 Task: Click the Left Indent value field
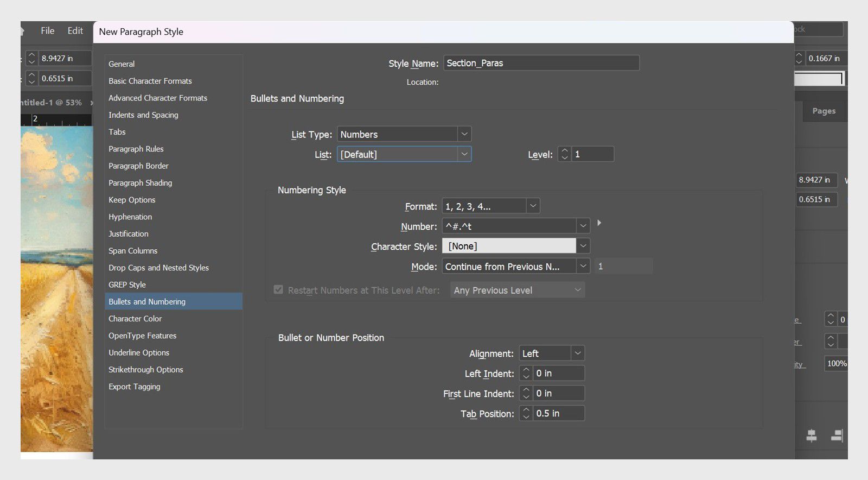559,373
